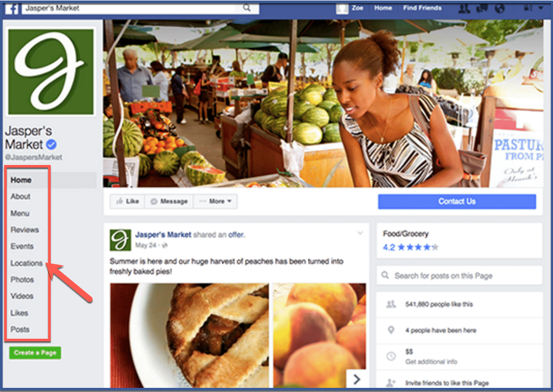Click the 4.2 star rating
The height and width of the screenshot is (392, 553).
[411, 247]
